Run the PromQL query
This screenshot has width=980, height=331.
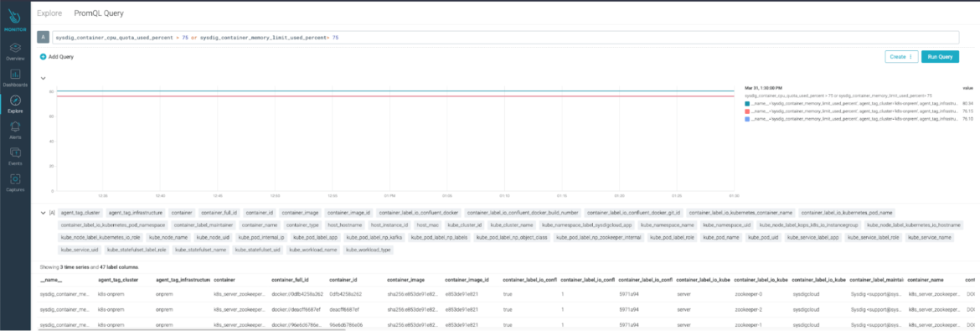pyautogui.click(x=940, y=57)
